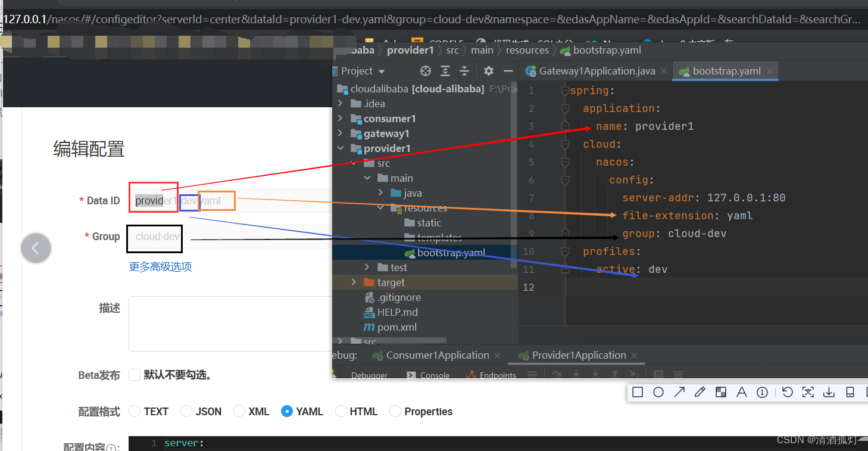Select the YAML format radio button
The width and height of the screenshot is (868, 451).
point(287,411)
